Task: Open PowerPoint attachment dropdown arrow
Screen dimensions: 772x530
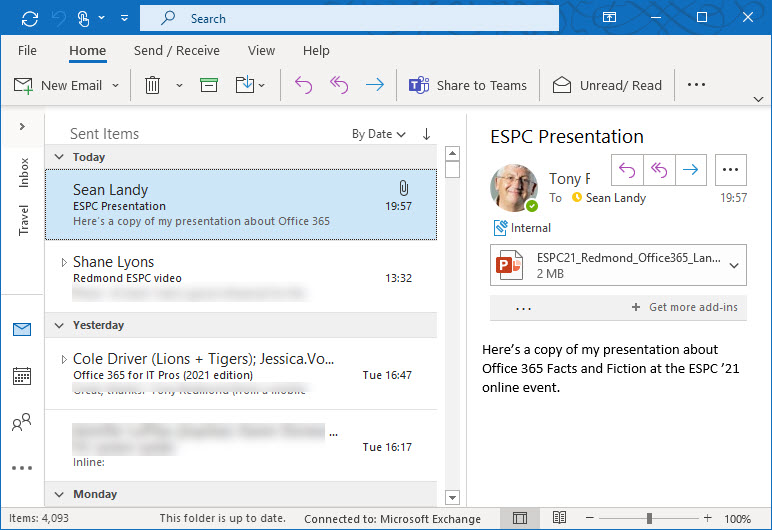Action: pyautogui.click(x=735, y=265)
